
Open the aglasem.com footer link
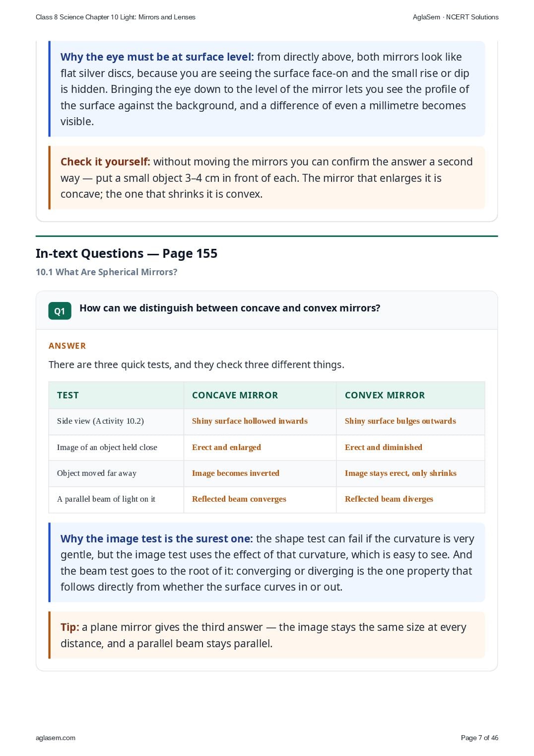(56, 738)
